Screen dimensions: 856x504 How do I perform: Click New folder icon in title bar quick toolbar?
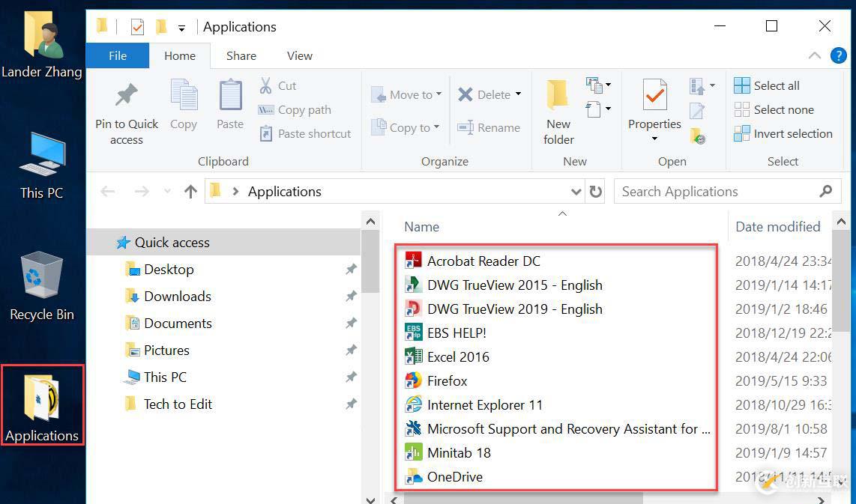tap(161, 26)
